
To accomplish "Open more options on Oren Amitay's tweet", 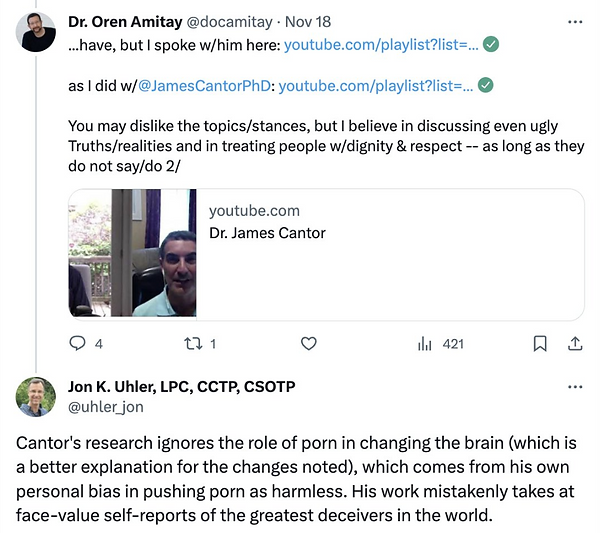I will point(575,21).
